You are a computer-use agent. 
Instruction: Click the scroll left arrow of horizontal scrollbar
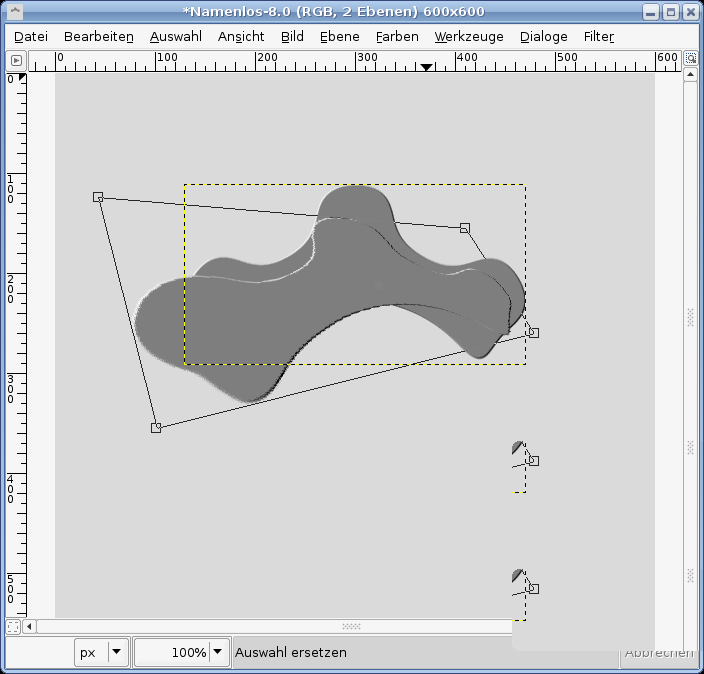coord(29,626)
